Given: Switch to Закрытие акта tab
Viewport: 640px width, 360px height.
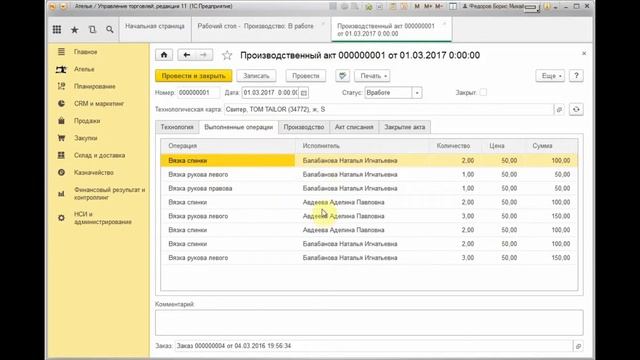Looking at the screenshot, I should click(404, 127).
